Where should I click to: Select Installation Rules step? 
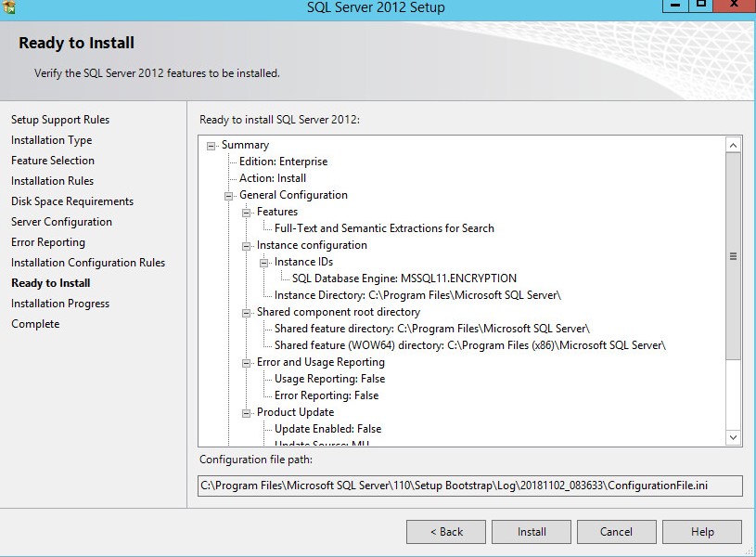(x=52, y=181)
